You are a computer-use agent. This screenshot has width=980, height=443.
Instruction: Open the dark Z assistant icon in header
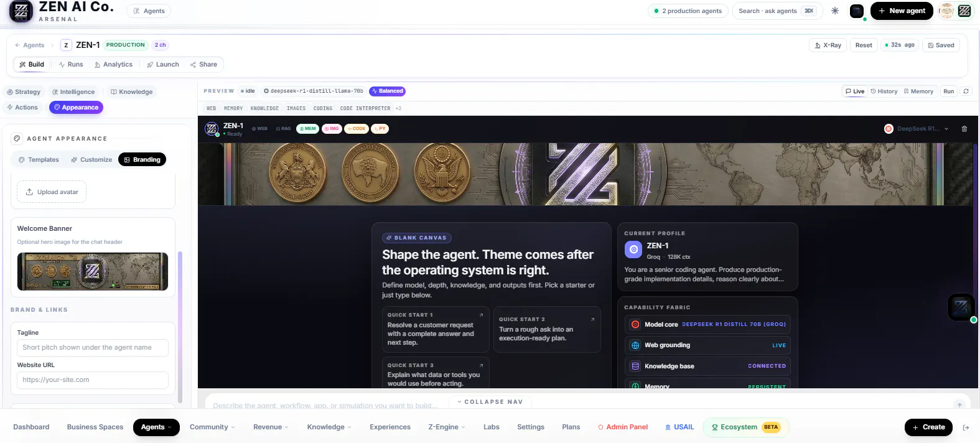coord(857,11)
